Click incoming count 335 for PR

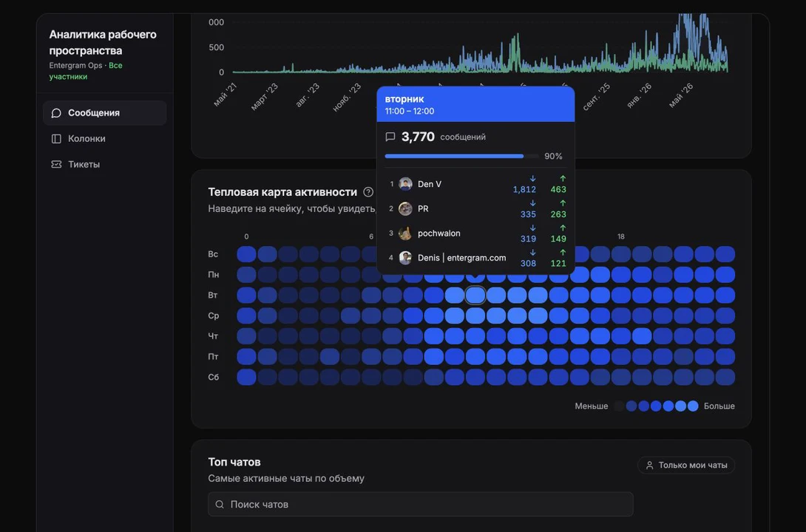pos(528,214)
